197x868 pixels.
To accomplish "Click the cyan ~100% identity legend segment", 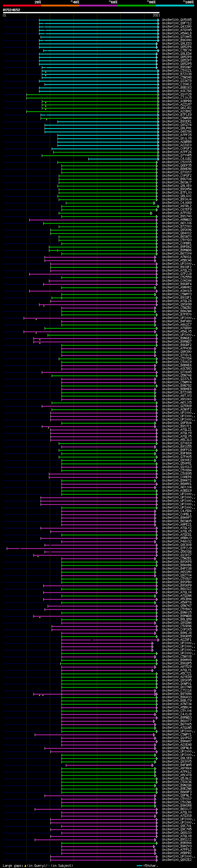I will [175, 6].
